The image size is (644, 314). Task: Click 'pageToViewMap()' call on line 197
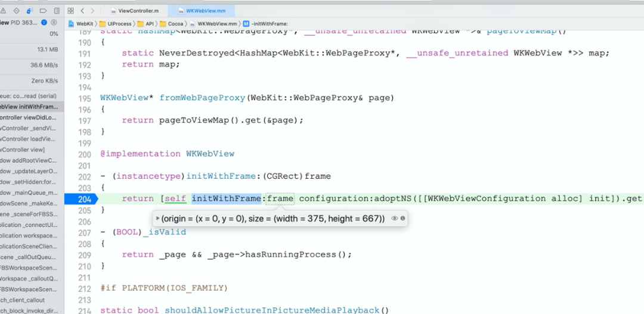199,120
